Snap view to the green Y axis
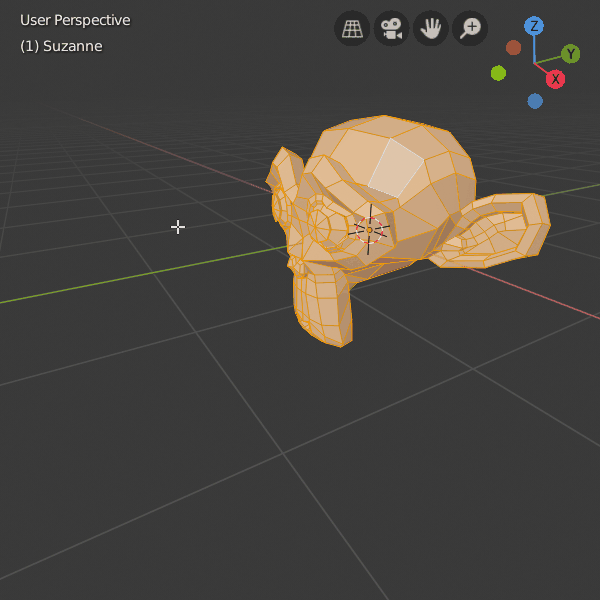 571,54
